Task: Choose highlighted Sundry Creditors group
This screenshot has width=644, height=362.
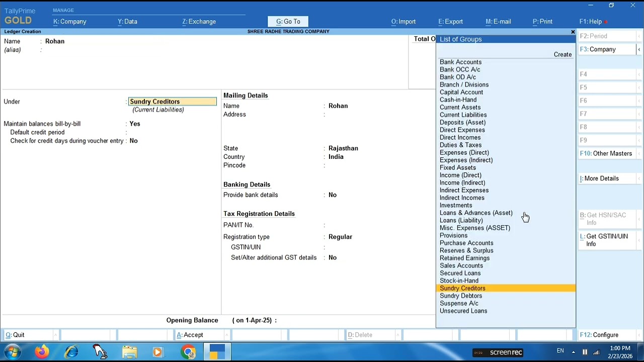Action: pyautogui.click(x=506, y=288)
